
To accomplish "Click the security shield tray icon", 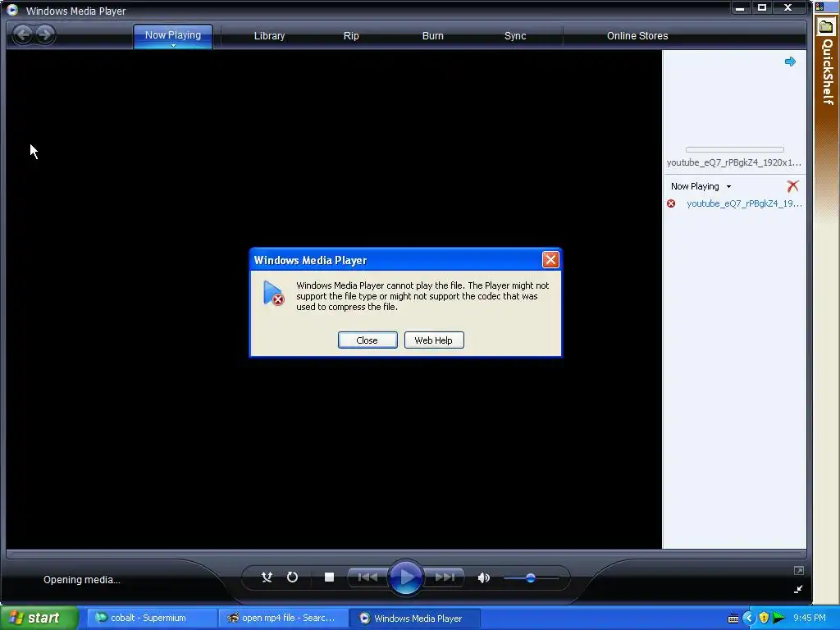I will click(x=764, y=619).
